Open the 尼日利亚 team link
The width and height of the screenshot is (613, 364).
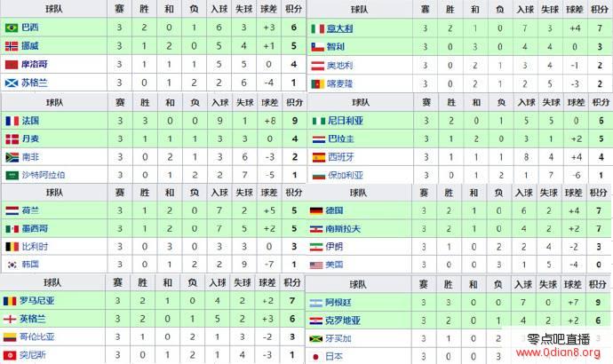(x=346, y=121)
